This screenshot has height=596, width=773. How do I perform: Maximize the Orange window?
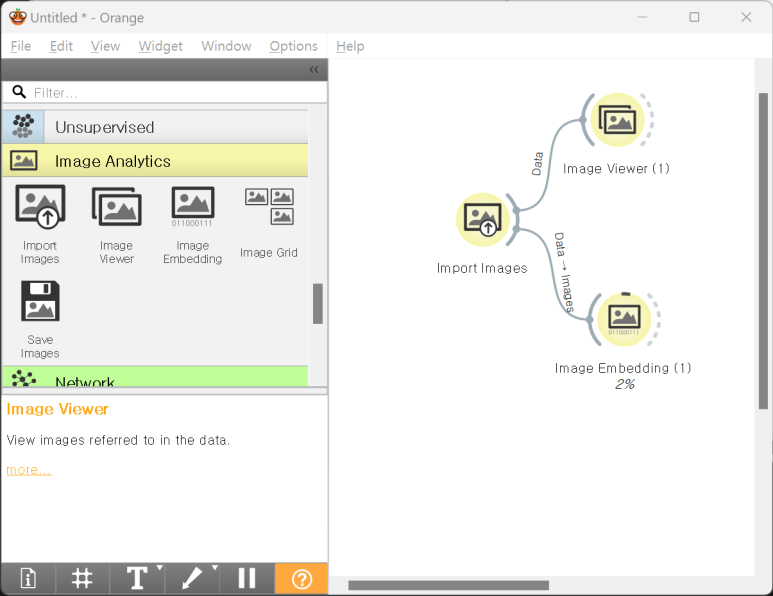click(694, 17)
